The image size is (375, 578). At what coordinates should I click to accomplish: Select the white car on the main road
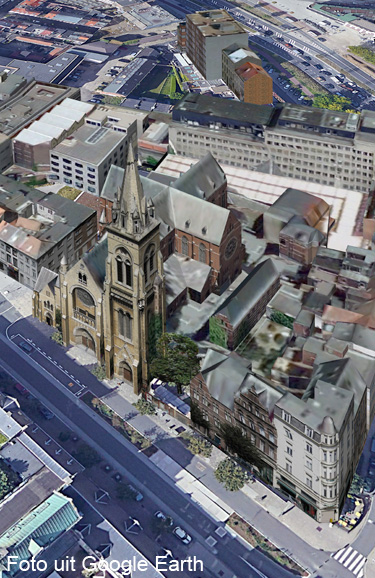182,535
